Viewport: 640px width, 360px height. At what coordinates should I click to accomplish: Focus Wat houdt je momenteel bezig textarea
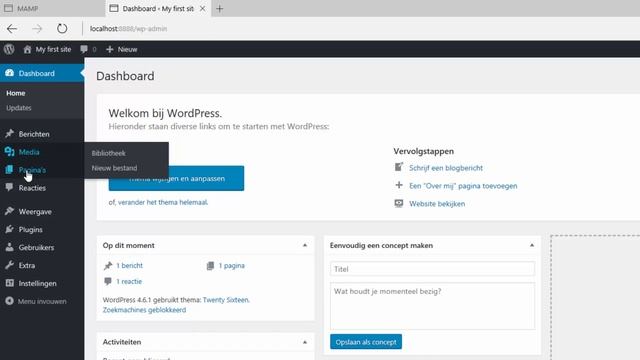pos(432,306)
